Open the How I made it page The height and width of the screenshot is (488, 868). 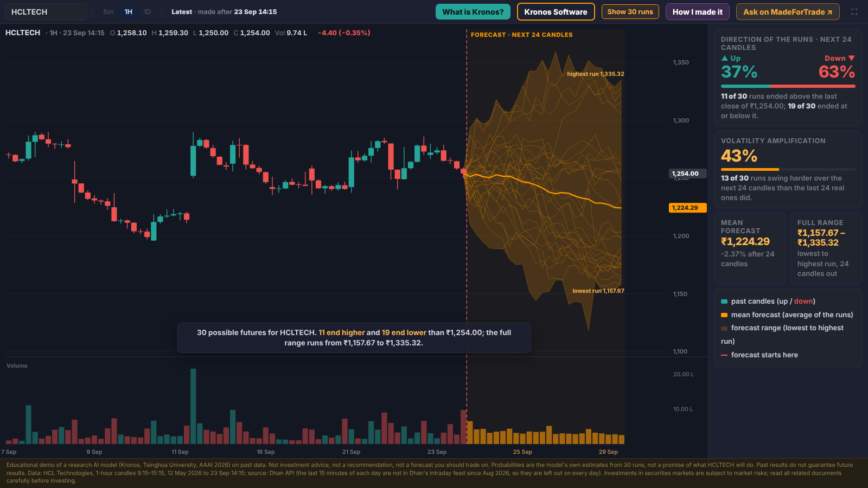[698, 12]
